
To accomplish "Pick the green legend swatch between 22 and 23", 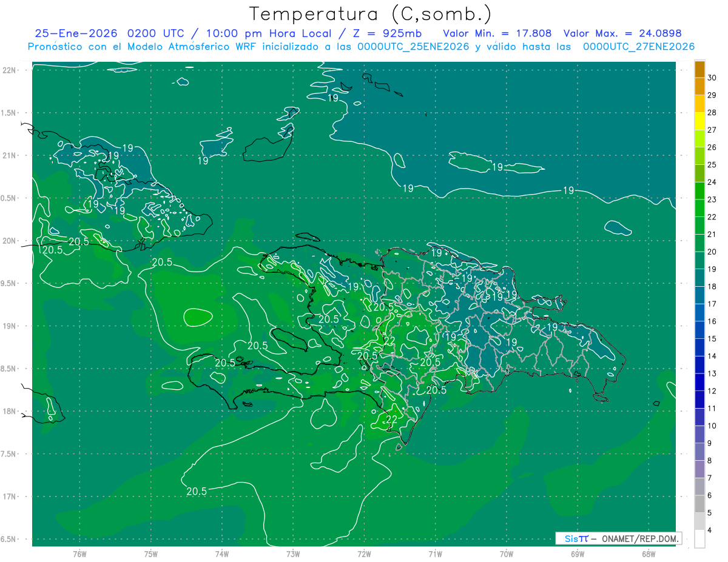I will click(x=699, y=208).
